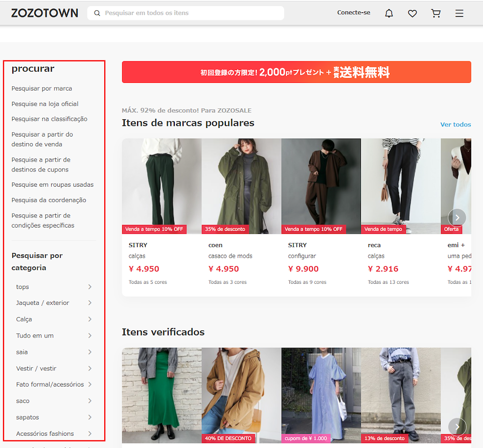Select the saia category
483x448 pixels.
tap(22, 352)
